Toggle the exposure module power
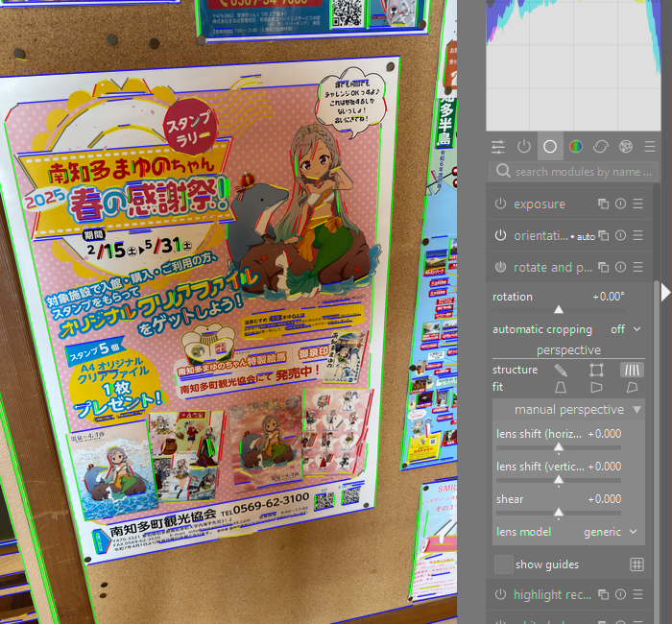 click(x=500, y=204)
